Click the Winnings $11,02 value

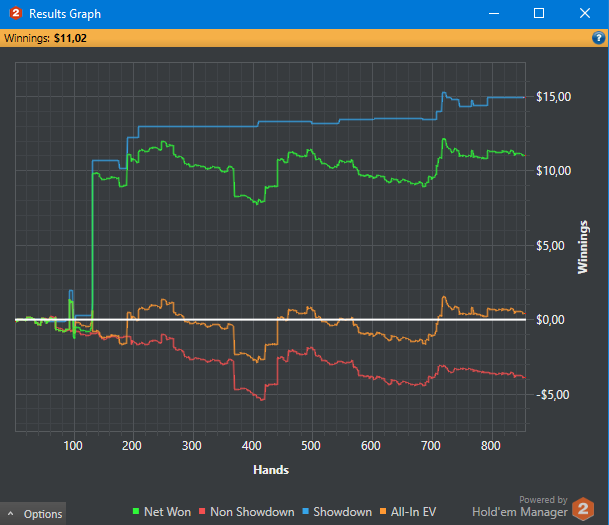(70, 38)
